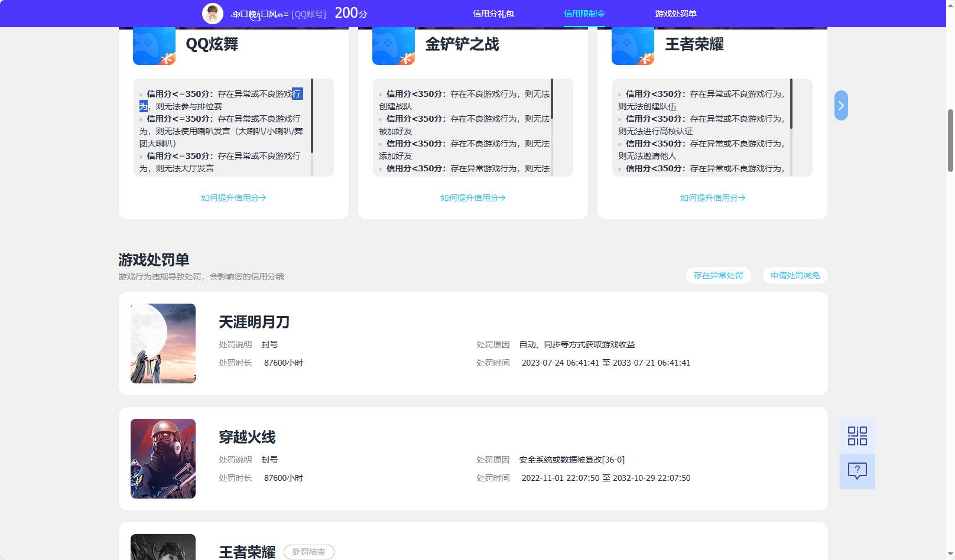
Task: Go to the 游戏处罚单 tab
Action: tap(675, 14)
